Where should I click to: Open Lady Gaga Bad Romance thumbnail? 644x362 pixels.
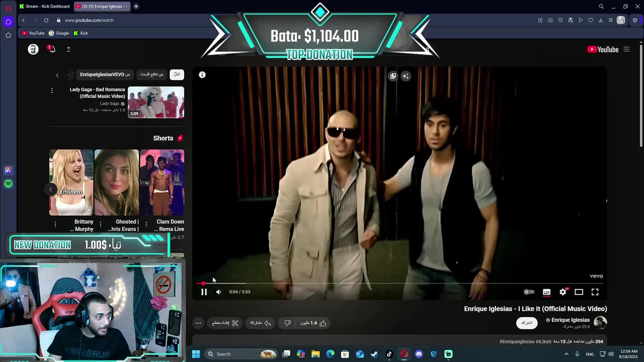tap(156, 102)
